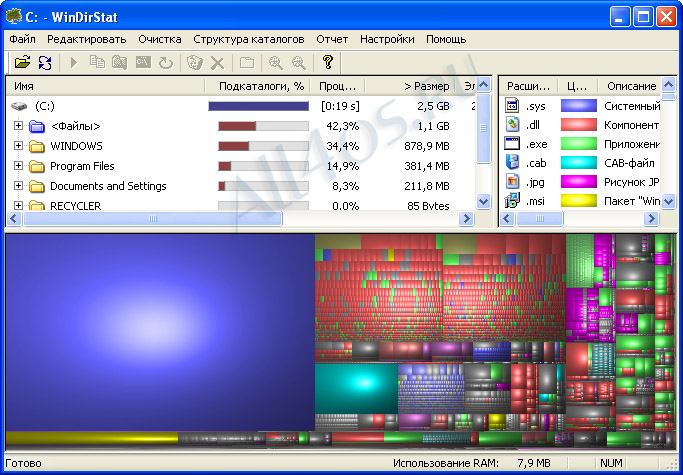The image size is (683, 475).
Task: Sort by the Описание column header
Action: (629, 86)
